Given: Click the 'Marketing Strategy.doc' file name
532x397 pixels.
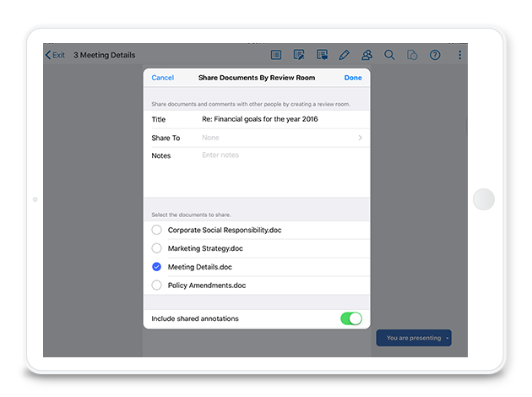Looking at the screenshot, I should pos(205,248).
